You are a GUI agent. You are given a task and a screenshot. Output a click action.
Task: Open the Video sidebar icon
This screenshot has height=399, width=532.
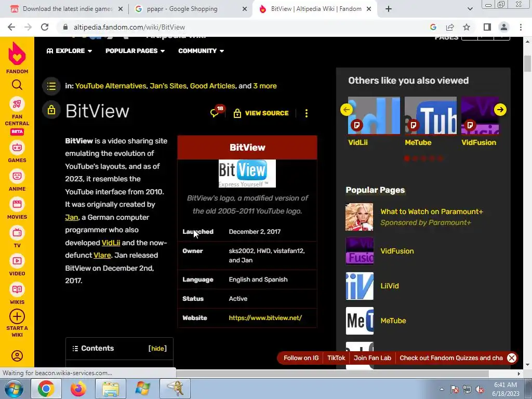tap(17, 261)
